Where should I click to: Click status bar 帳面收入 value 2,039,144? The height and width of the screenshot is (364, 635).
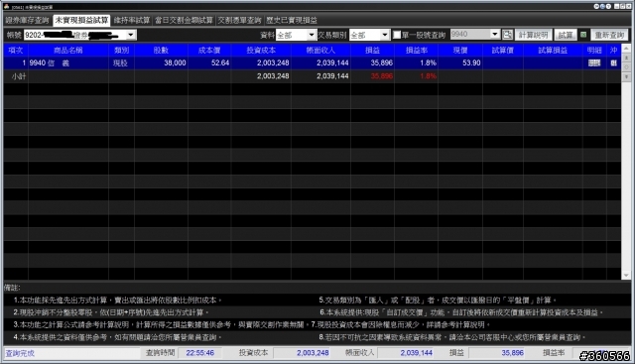click(x=417, y=353)
